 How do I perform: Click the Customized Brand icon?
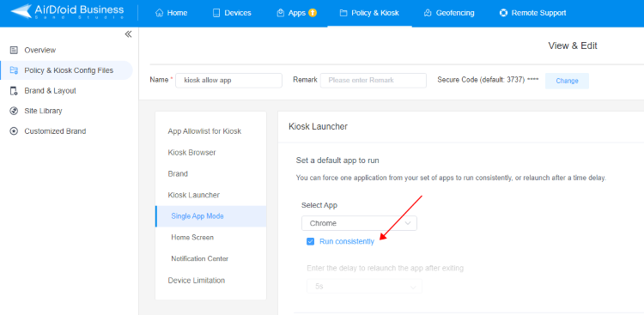click(14, 131)
